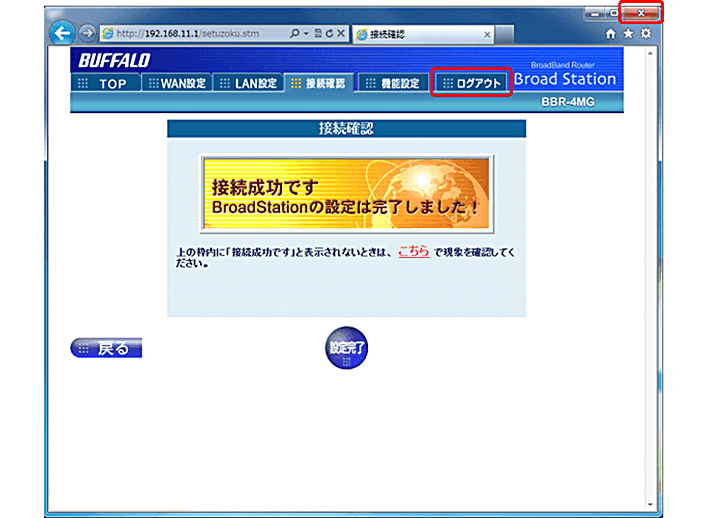Image resolution: width=710 pixels, height=518 pixels.
Task: Click the round 設定完了 button
Action: tap(346, 348)
